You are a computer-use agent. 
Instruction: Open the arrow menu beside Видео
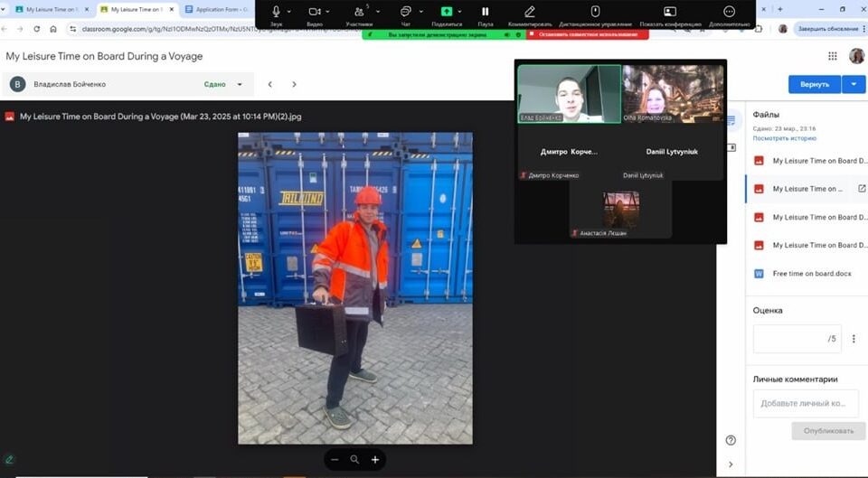click(327, 12)
